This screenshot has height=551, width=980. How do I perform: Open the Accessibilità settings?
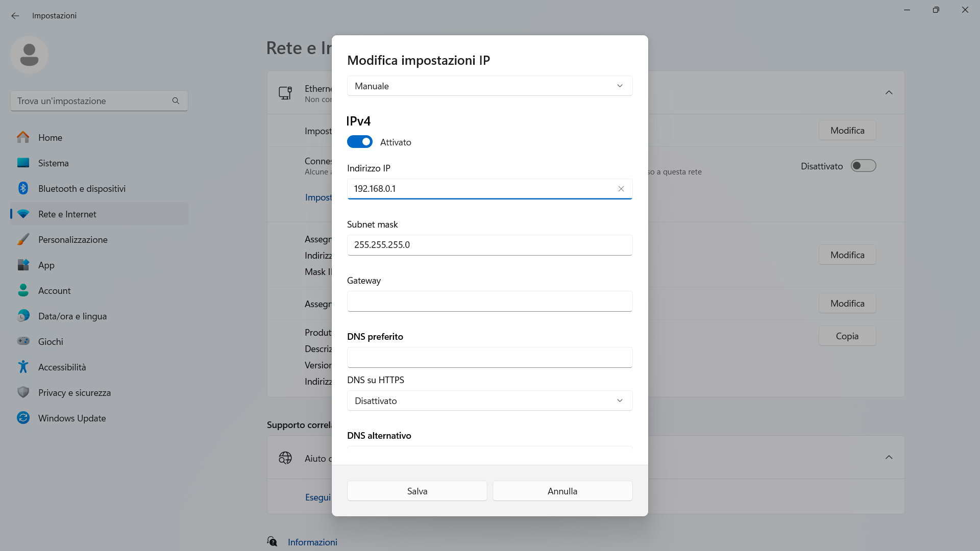pos(62,367)
